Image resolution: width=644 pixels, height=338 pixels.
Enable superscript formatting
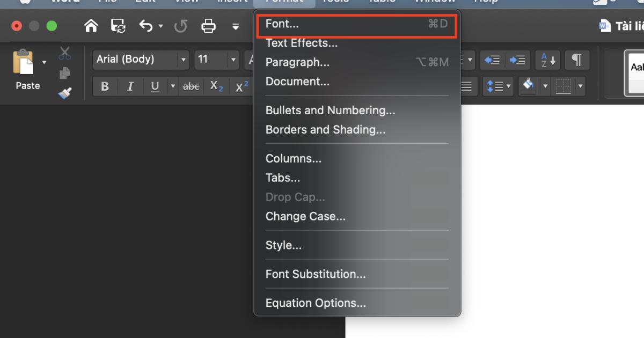point(240,86)
